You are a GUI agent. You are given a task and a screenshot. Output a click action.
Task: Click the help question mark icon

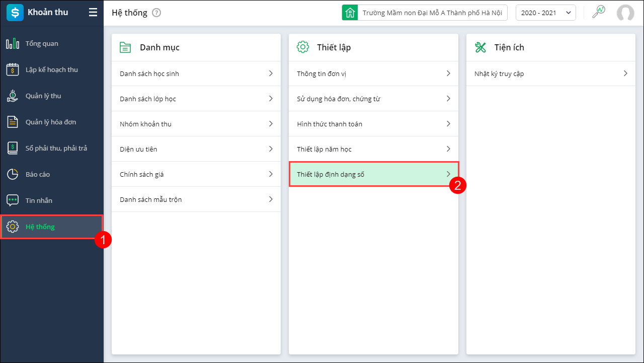pos(156,13)
